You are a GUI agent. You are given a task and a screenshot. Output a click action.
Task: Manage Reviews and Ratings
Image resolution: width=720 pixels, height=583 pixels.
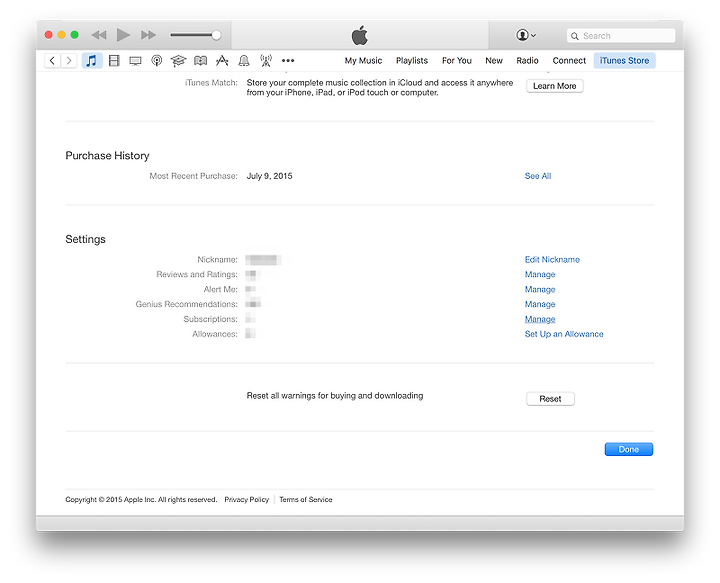pyautogui.click(x=540, y=275)
